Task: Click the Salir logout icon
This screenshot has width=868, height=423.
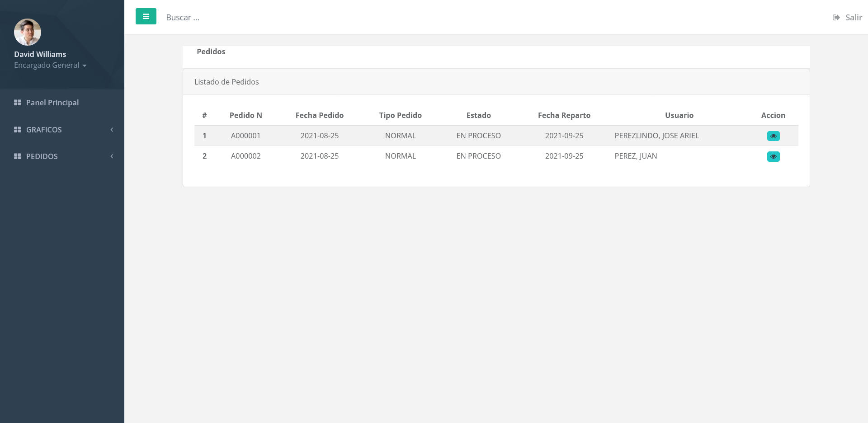Action: click(836, 18)
